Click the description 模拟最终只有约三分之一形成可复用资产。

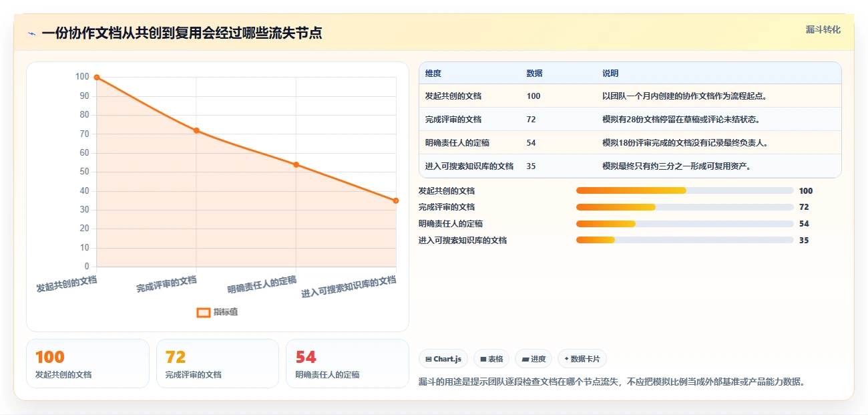[677, 166]
